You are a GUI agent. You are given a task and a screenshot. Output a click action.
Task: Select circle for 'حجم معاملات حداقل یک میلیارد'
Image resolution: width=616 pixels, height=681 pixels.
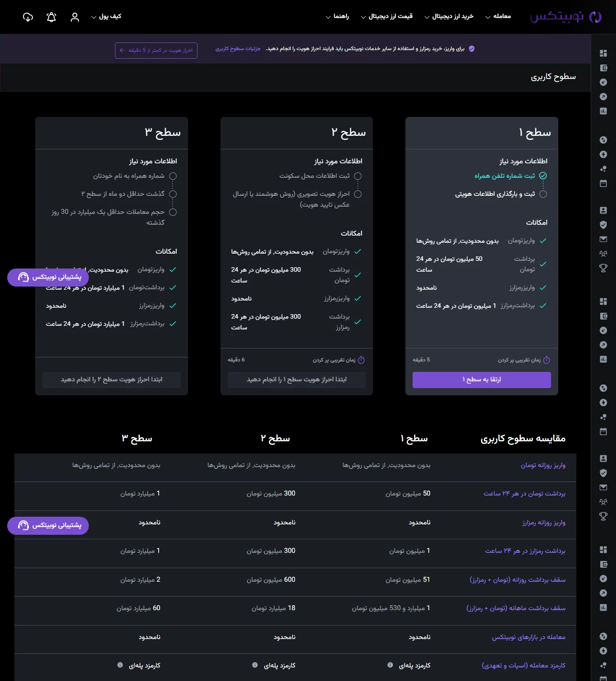point(173,212)
